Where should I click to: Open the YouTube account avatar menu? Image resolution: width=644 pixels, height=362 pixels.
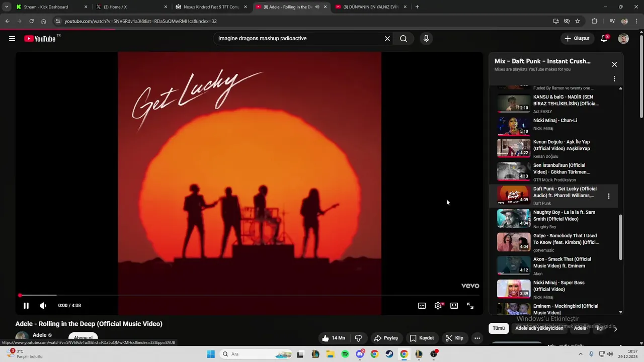click(623, 39)
